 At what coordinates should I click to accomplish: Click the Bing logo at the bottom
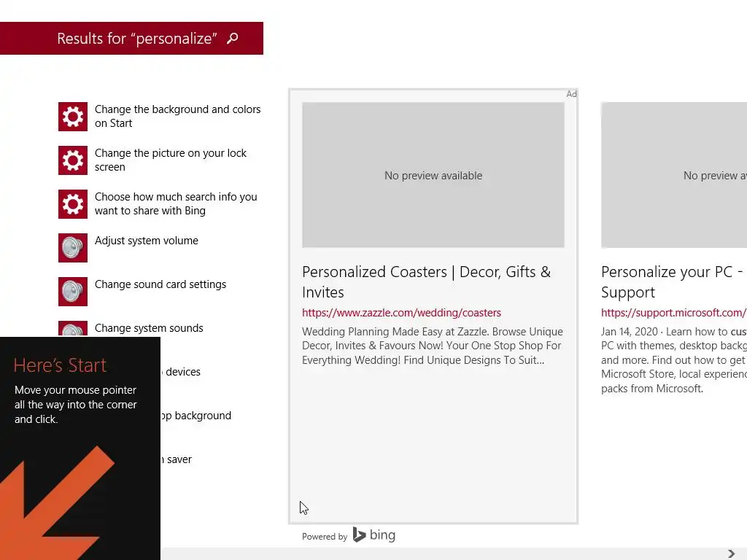tap(374, 535)
